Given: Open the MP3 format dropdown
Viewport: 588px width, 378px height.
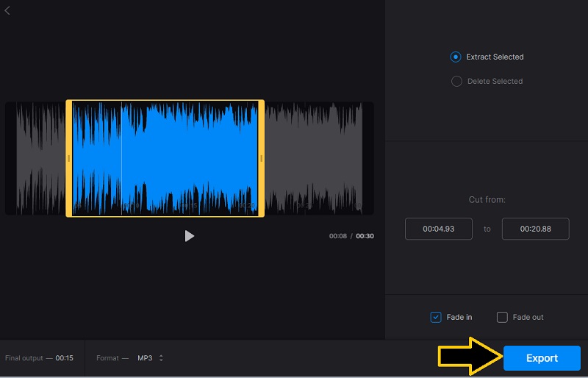Looking at the screenshot, I should coord(151,358).
